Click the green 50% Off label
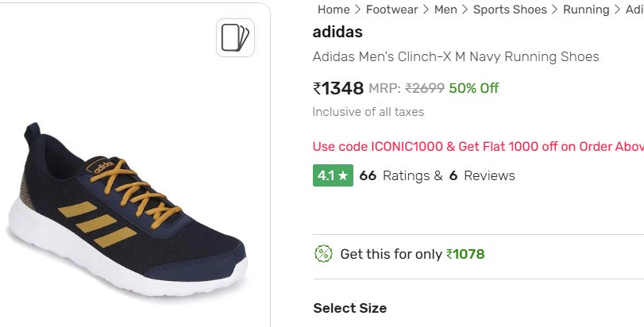Image resolution: width=644 pixels, height=327 pixels. click(x=474, y=88)
